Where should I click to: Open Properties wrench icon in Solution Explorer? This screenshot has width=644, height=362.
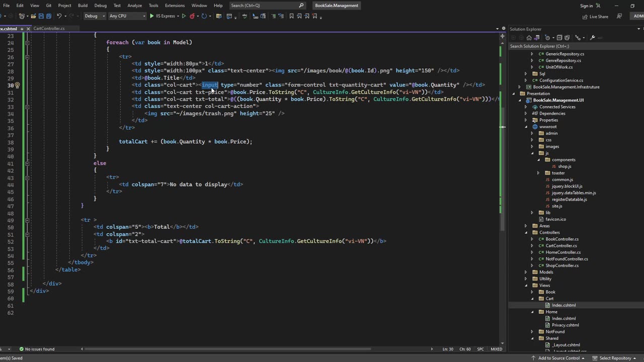592,38
